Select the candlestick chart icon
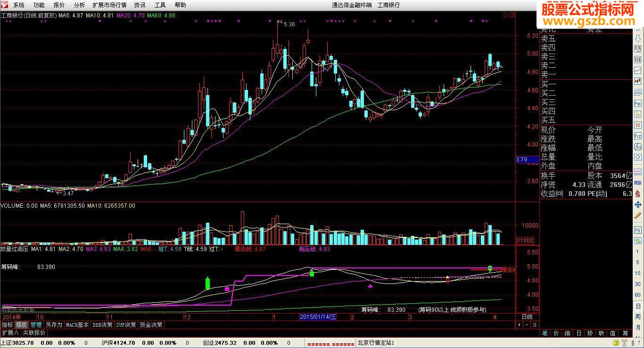 (x=638, y=81)
